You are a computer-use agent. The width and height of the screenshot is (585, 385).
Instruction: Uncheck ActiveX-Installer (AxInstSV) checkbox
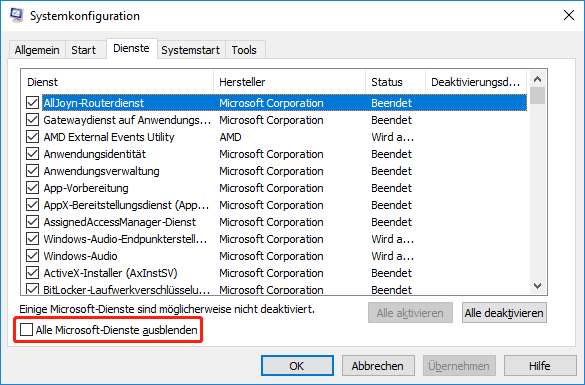click(x=32, y=273)
